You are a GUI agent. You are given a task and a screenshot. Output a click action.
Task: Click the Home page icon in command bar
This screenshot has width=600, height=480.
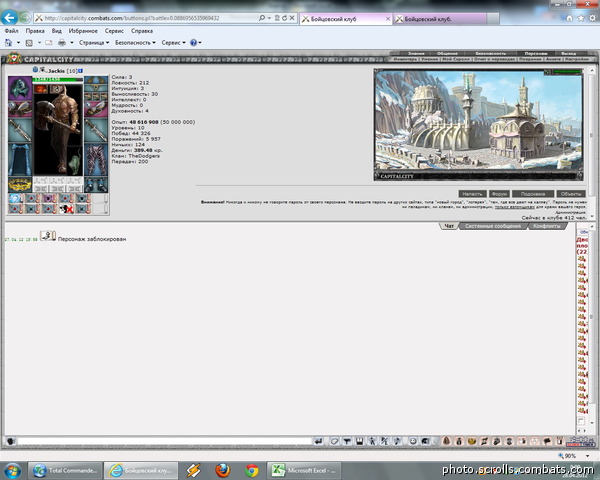coord(8,42)
